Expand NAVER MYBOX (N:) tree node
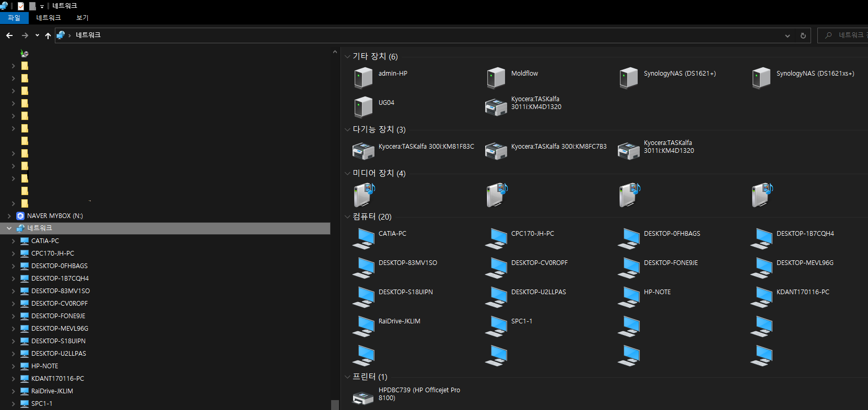 [9, 216]
